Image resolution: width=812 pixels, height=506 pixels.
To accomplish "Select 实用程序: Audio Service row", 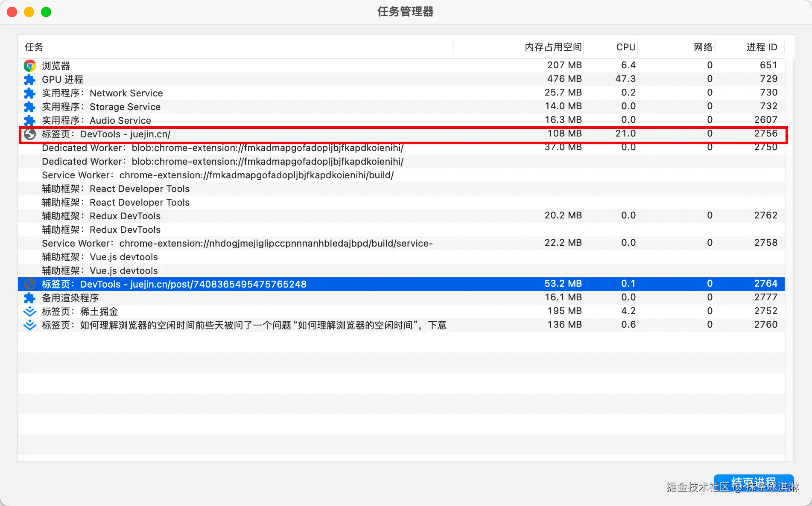I will (x=401, y=120).
